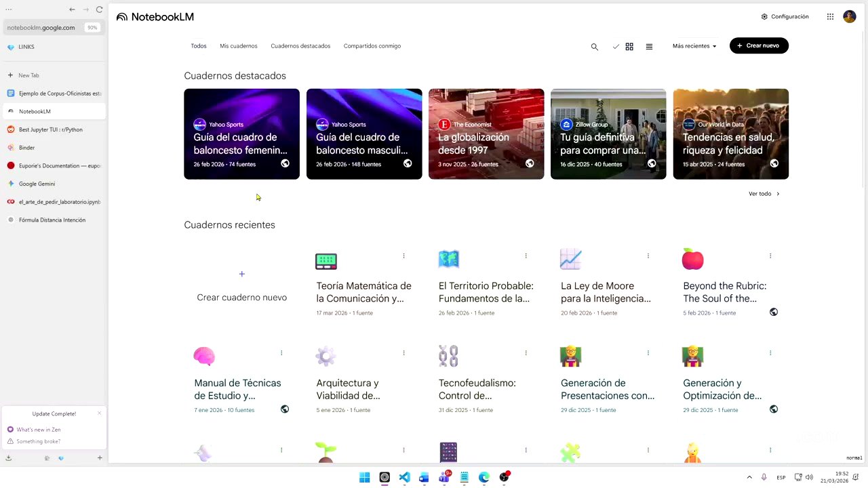Open Generación y Optimización de... notebook title
The image size is (868, 488).
coord(722,389)
